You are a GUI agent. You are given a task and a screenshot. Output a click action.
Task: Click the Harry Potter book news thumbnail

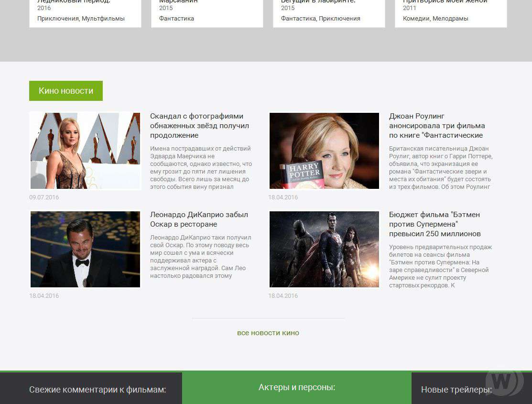point(324,151)
